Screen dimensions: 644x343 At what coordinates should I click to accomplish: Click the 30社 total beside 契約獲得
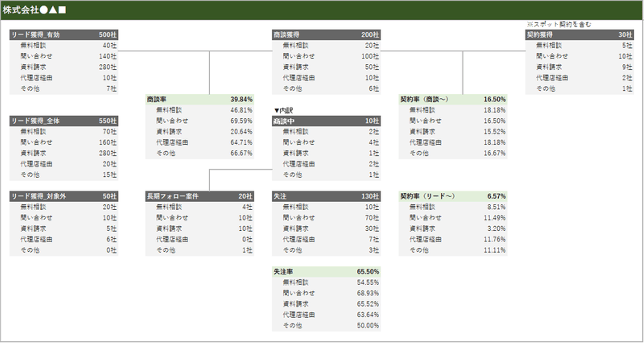pos(626,35)
